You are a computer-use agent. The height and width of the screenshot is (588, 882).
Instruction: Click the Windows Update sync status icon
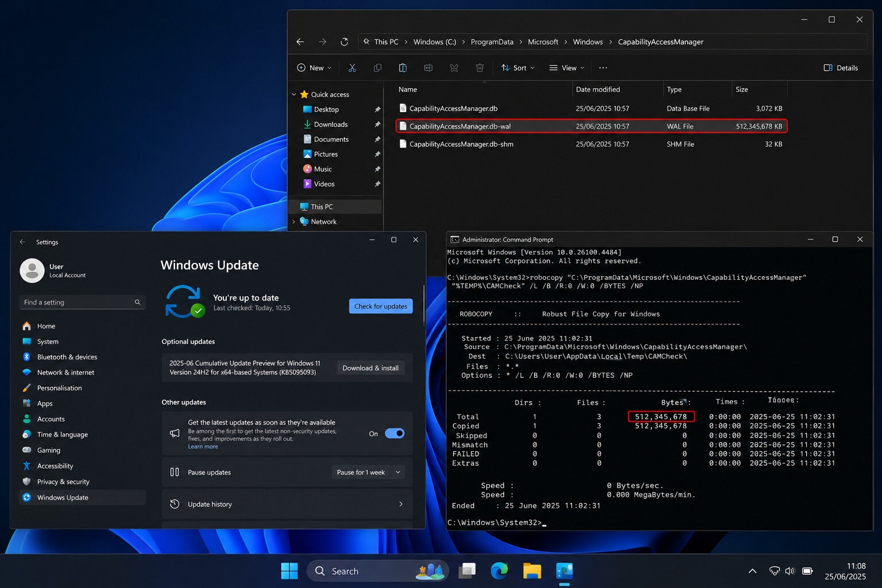pyautogui.click(x=184, y=301)
